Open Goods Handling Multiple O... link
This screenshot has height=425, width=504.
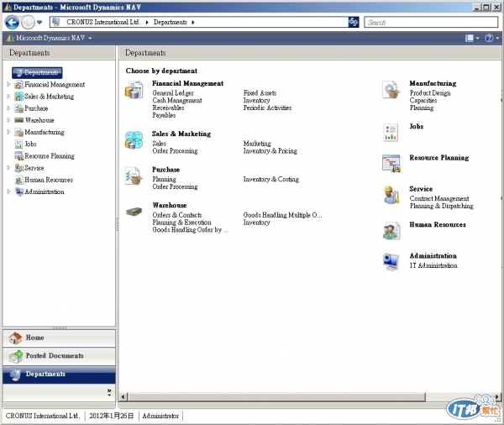click(x=282, y=215)
